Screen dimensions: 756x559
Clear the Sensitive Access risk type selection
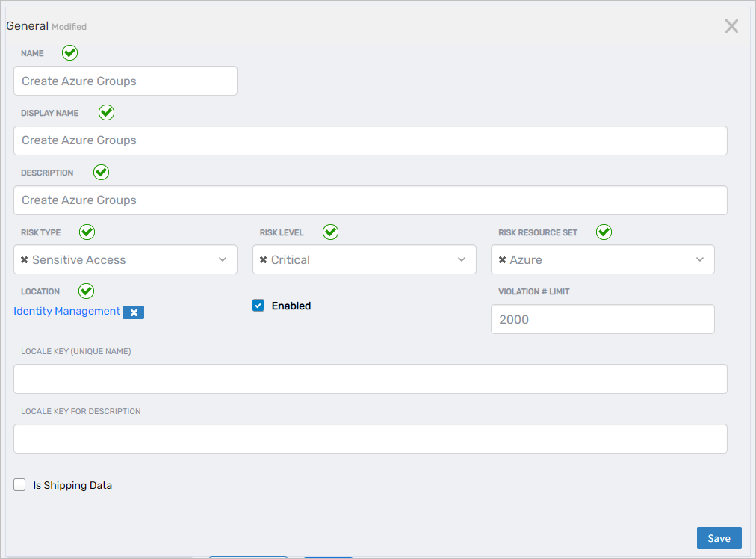tap(25, 260)
